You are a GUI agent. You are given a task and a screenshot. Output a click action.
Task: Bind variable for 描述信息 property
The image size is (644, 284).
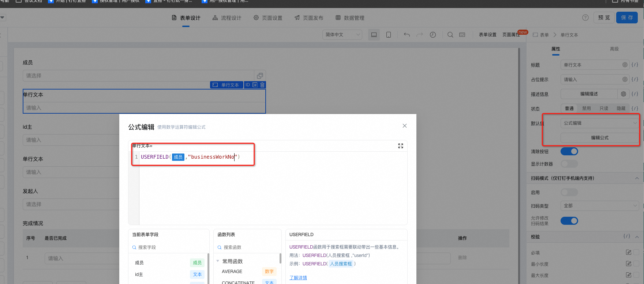coord(635,94)
